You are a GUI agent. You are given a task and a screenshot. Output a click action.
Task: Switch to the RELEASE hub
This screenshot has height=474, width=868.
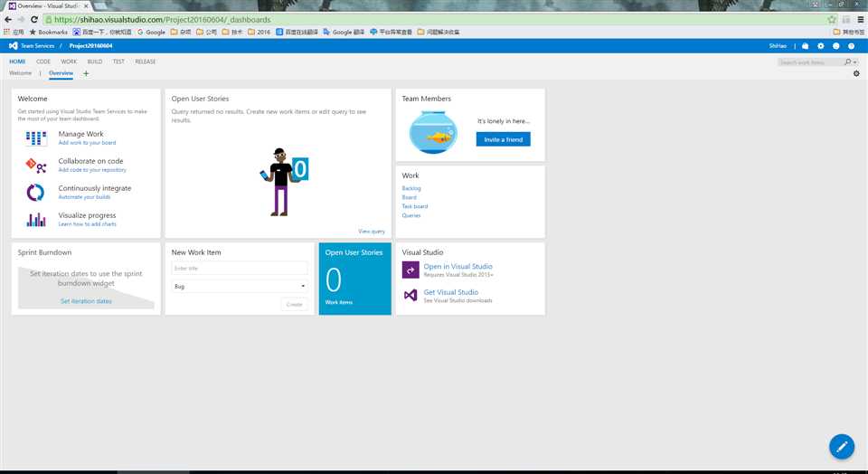pos(145,62)
